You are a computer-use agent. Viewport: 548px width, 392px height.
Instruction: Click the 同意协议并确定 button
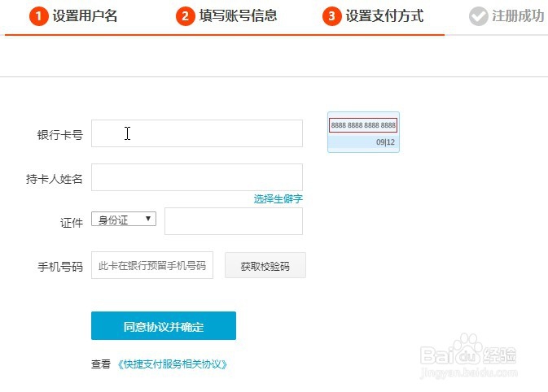163,326
